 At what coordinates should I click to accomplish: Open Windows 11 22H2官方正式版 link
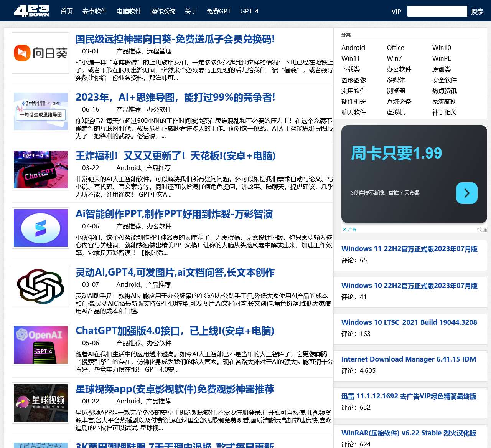coord(409,249)
